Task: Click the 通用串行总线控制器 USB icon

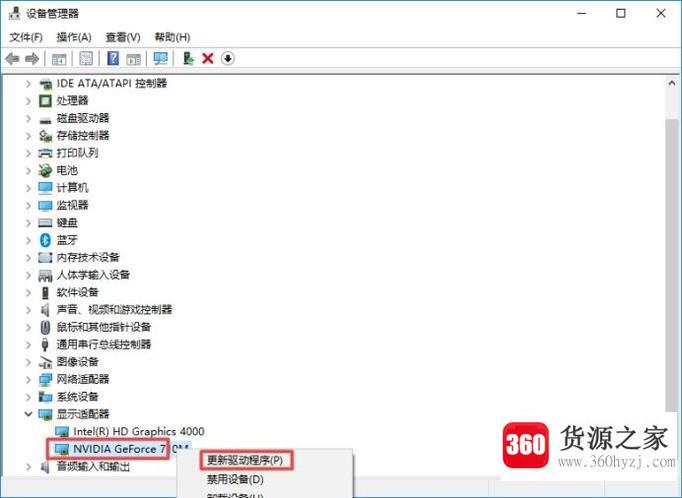Action: pyautogui.click(x=45, y=344)
